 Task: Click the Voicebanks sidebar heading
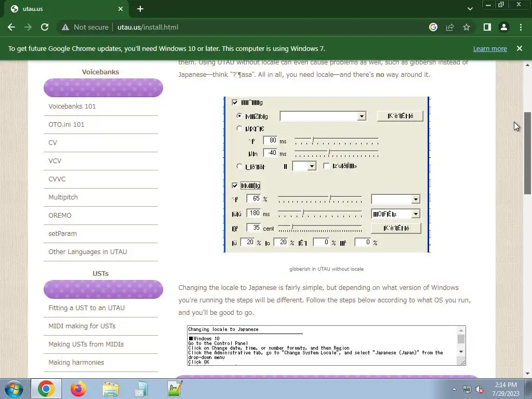(100, 72)
